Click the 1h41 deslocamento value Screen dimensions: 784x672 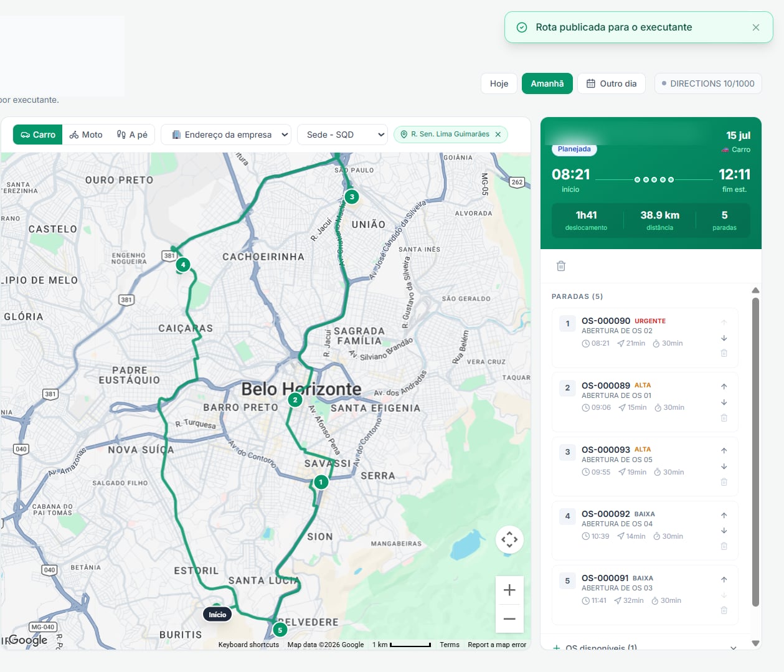pyautogui.click(x=586, y=215)
